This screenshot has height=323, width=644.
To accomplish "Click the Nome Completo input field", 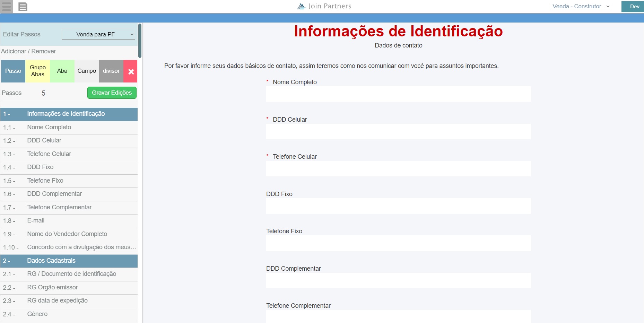I will 398,94.
